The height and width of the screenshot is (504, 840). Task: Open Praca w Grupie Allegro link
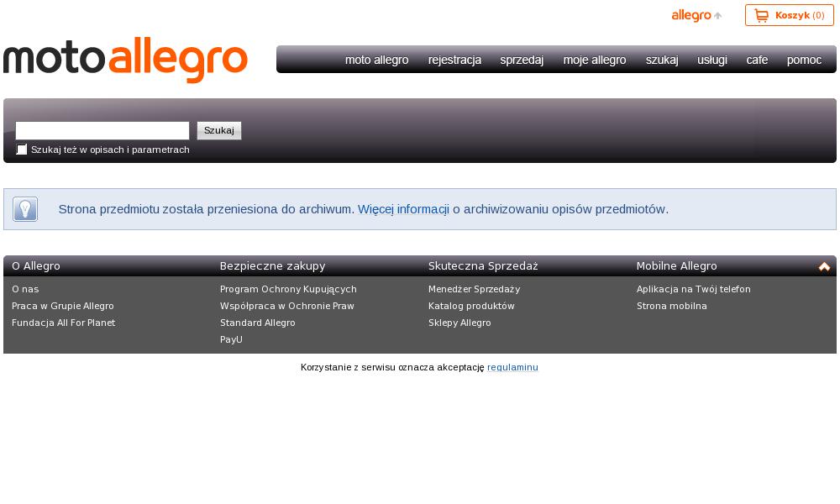(x=63, y=306)
